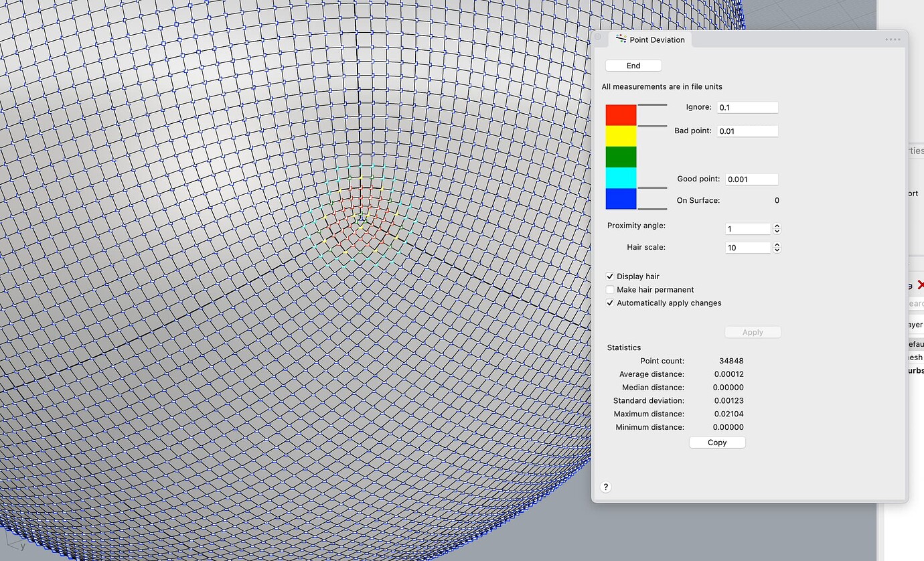
Task: Select the Default layer in the sidebar
Action: click(917, 343)
